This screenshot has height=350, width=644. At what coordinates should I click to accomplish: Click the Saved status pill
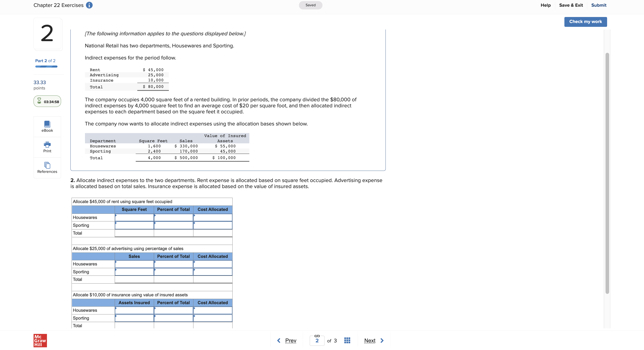coord(311,5)
